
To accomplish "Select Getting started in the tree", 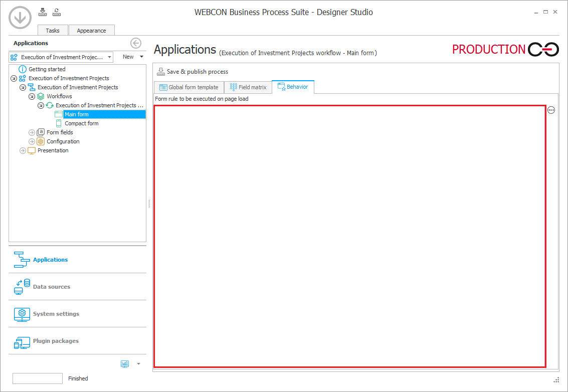I will pyautogui.click(x=47, y=69).
